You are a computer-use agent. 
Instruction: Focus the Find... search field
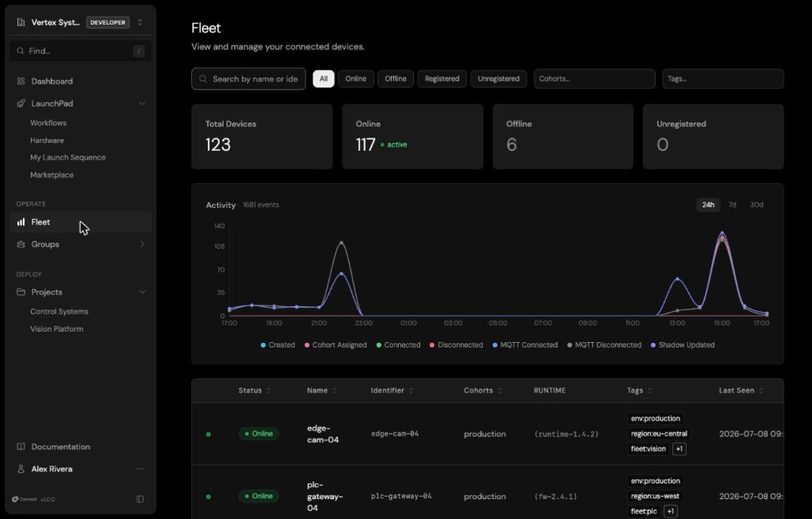(80, 51)
